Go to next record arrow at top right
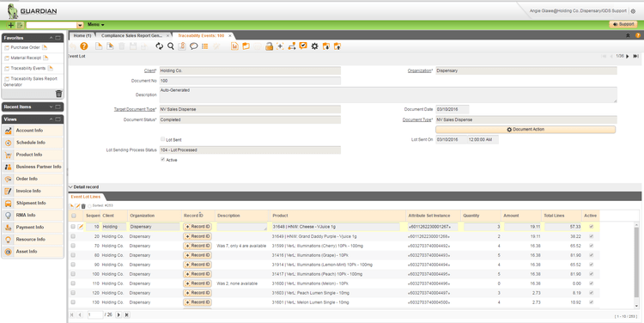644x323 pixels. tap(627, 57)
